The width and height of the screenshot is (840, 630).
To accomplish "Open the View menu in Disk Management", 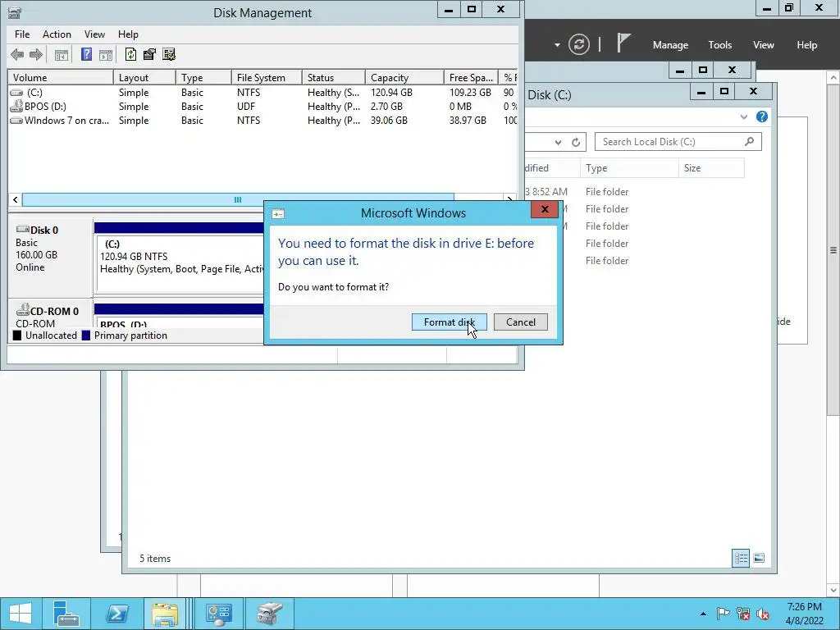I will tap(94, 34).
